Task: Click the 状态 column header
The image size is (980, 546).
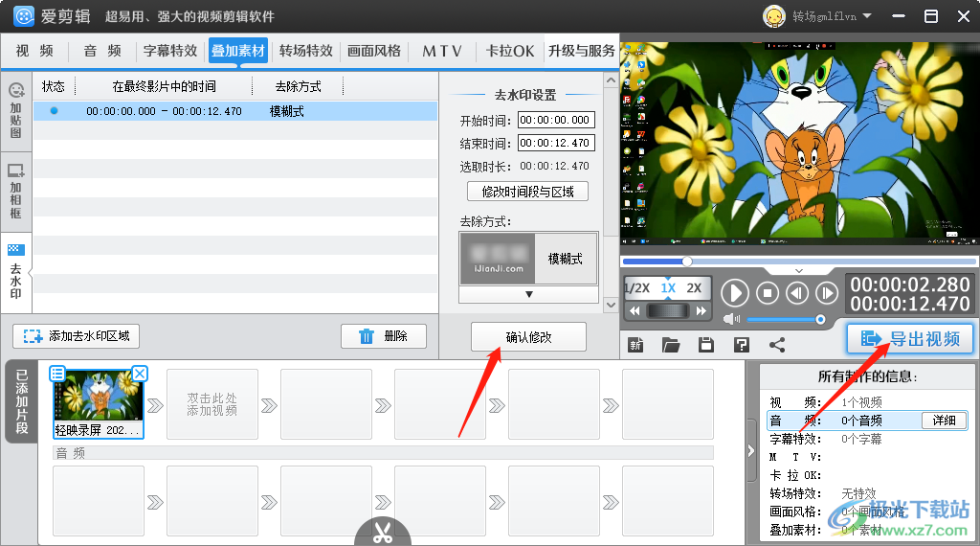Action: tap(54, 86)
